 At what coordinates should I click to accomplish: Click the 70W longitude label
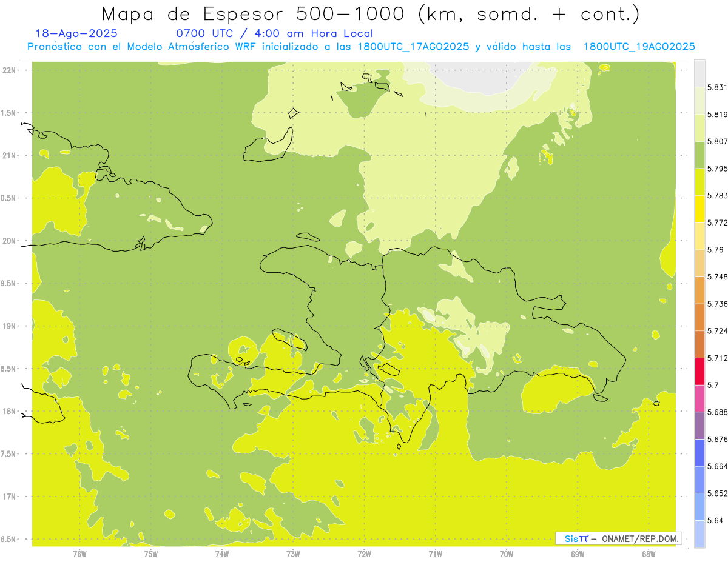point(507,554)
